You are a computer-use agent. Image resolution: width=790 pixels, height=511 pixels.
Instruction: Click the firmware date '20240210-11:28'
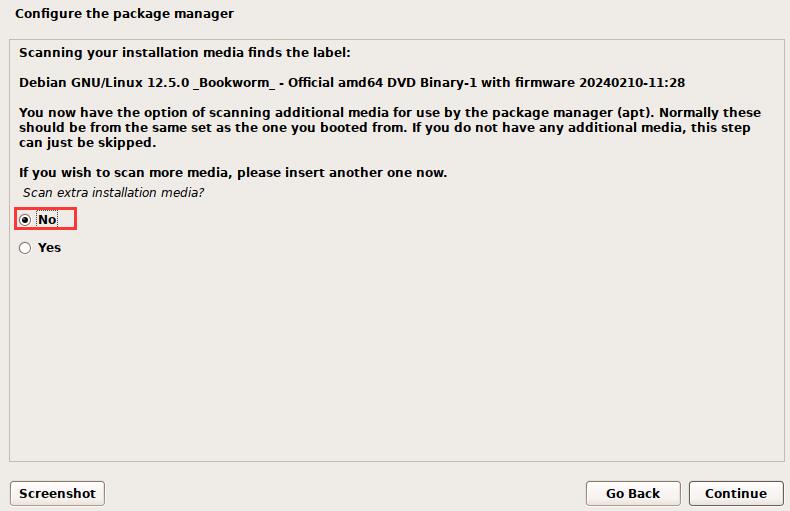[x=636, y=82]
